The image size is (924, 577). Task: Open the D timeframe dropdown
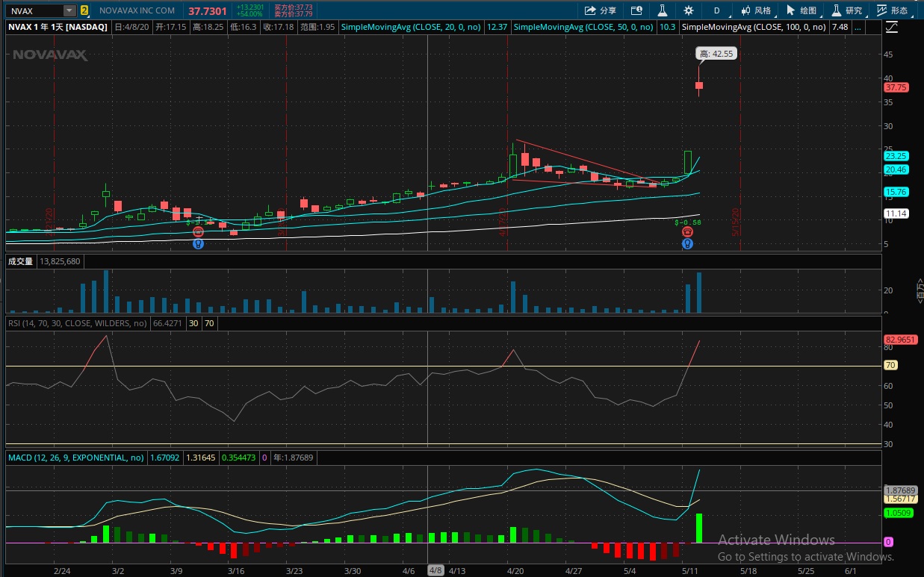tap(717, 10)
